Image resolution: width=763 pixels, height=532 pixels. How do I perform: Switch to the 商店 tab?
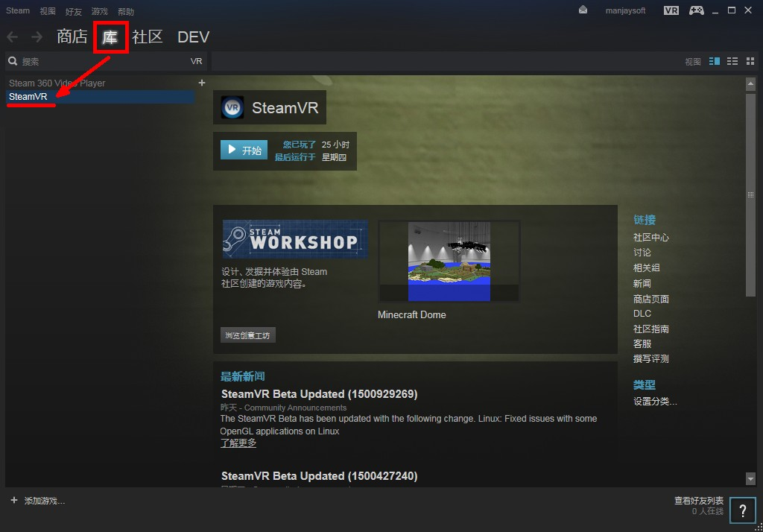(x=72, y=37)
